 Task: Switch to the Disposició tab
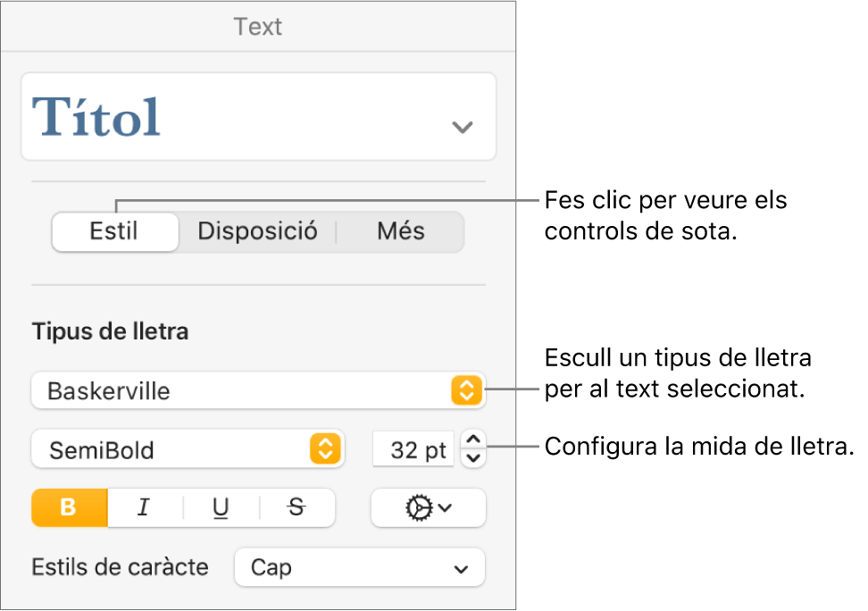click(257, 231)
